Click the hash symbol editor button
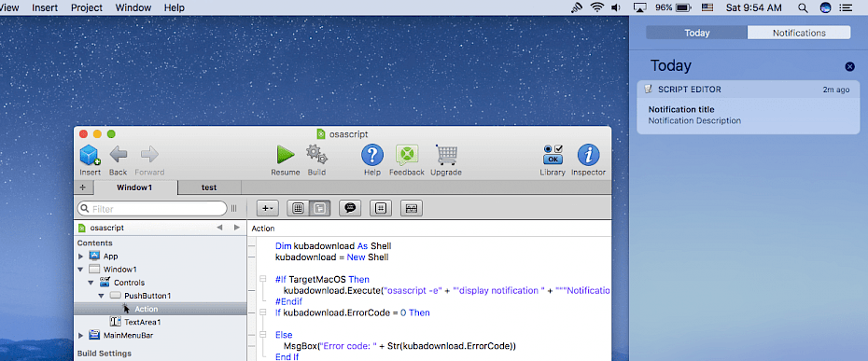Viewport: 868px width, 361px height. (x=381, y=208)
